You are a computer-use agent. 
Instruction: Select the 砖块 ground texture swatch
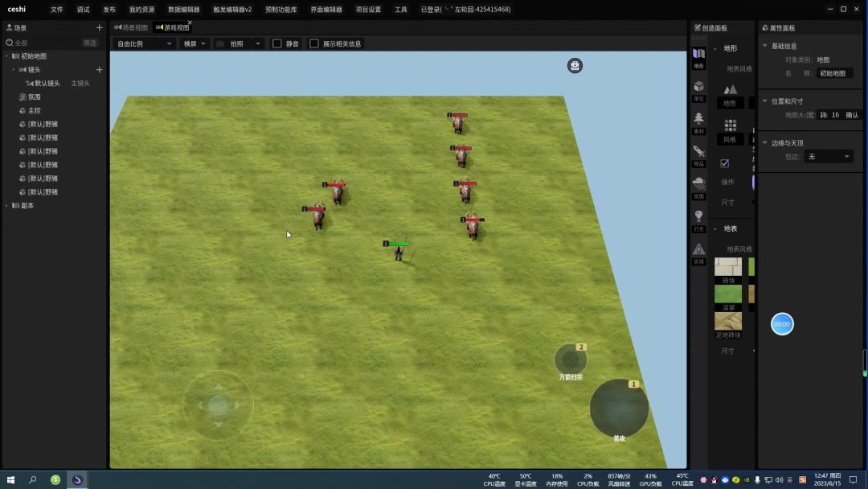[728, 267]
